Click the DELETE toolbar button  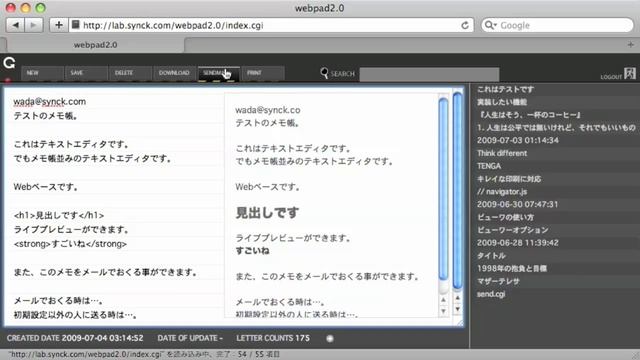[130, 73]
